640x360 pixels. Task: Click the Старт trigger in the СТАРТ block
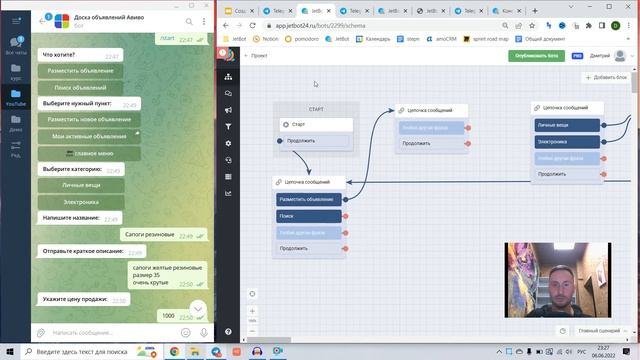[x=316, y=124]
